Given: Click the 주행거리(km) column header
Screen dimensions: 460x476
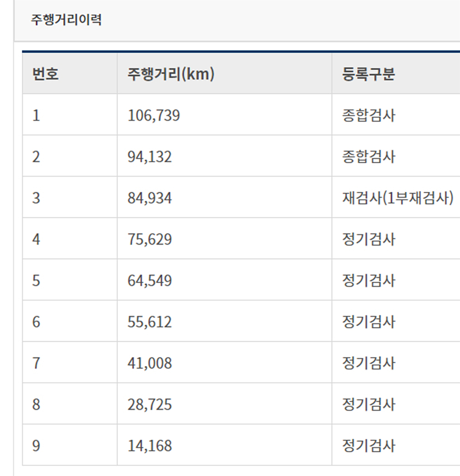Looking at the screenshot, I should click(171, 74).
